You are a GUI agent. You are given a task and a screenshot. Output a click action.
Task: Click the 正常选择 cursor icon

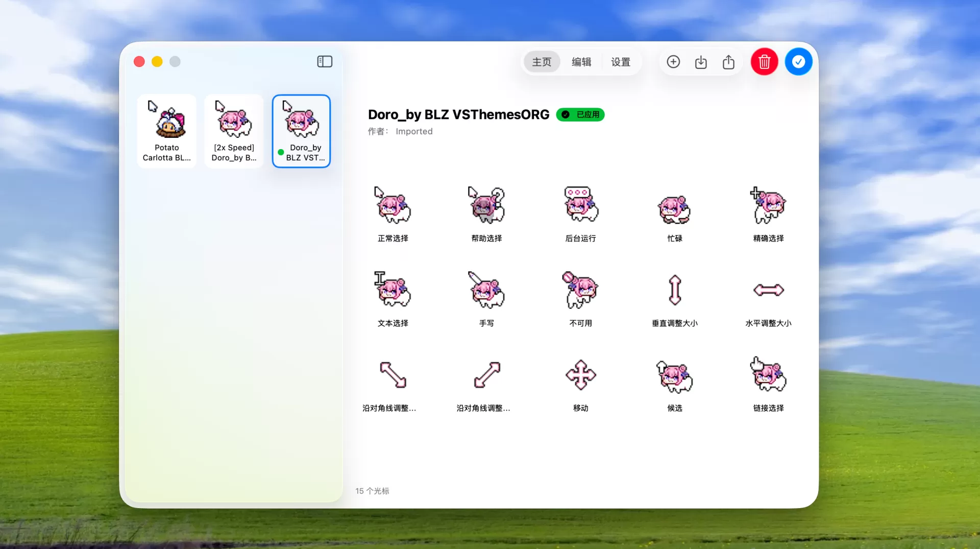click(x=393, y=205)
